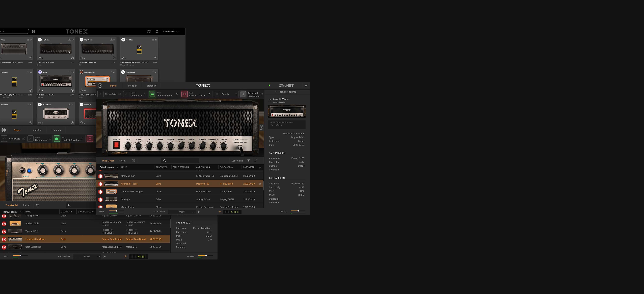
Task: Click the VIR cabinet icon beside the amp
Action: tap(261, 127)
